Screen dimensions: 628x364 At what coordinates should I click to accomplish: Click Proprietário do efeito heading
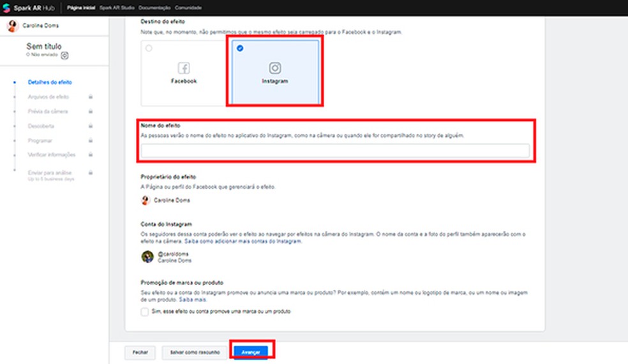(168, 177)
